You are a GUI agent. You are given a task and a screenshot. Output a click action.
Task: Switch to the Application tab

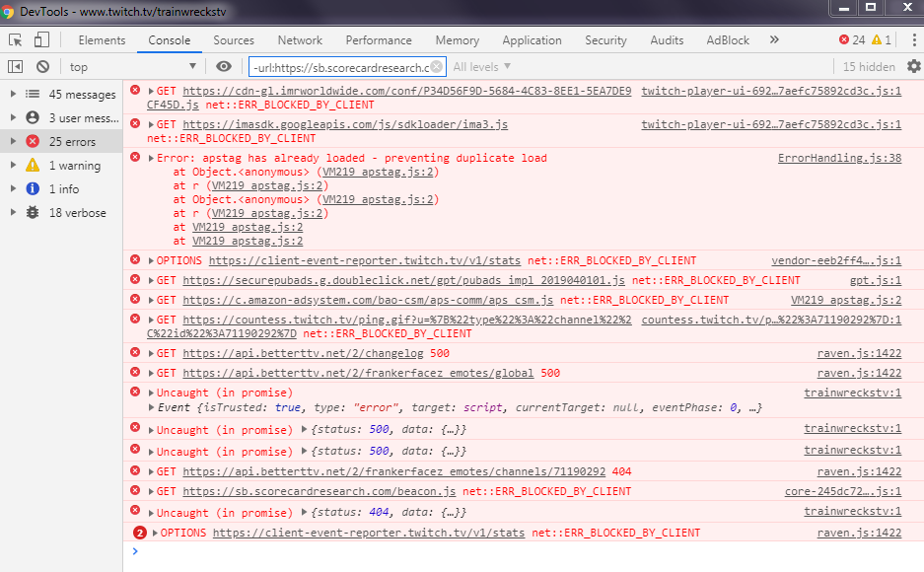point(532,40)
